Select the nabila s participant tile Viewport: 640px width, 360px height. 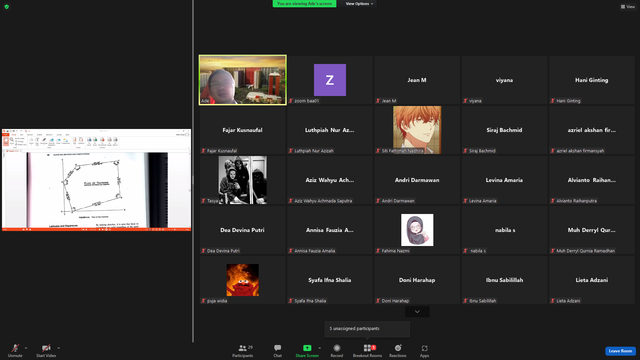[504, 230]
